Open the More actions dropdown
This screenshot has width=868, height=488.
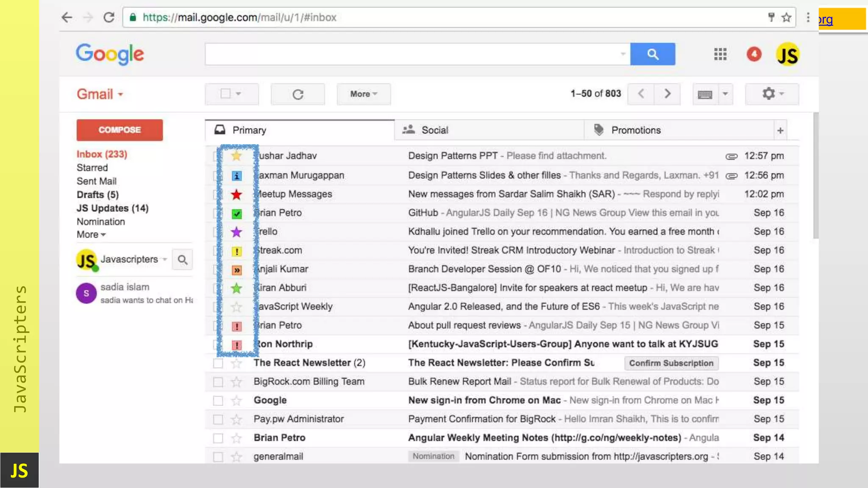coord(363,94)
